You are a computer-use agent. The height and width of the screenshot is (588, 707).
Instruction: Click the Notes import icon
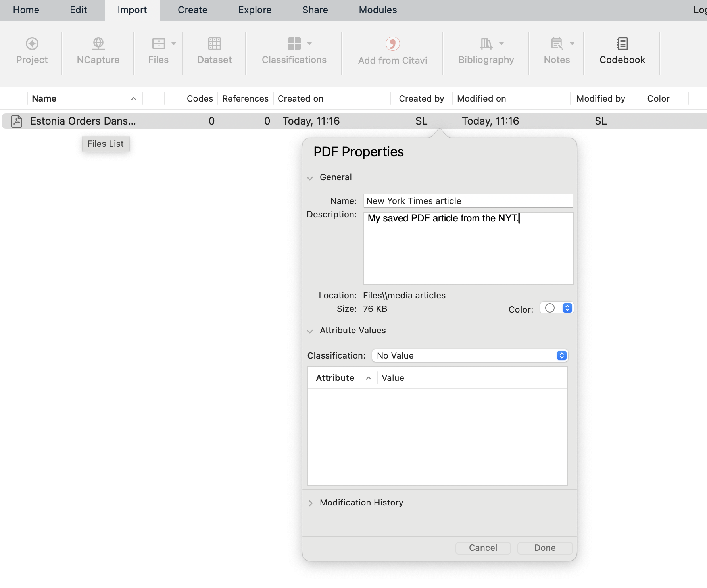pyautogui.click(x=557, y=44)
